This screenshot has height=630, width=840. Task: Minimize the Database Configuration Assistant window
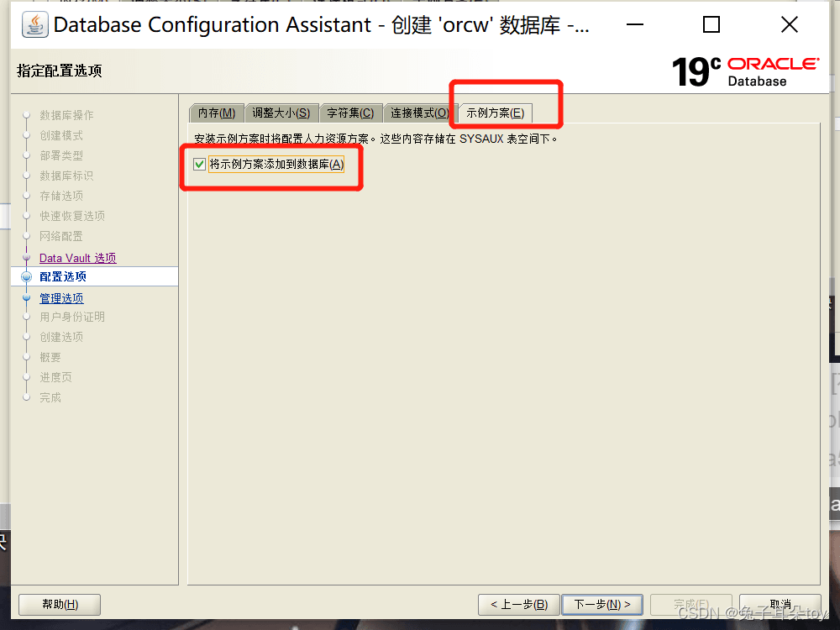coord(635,24)
